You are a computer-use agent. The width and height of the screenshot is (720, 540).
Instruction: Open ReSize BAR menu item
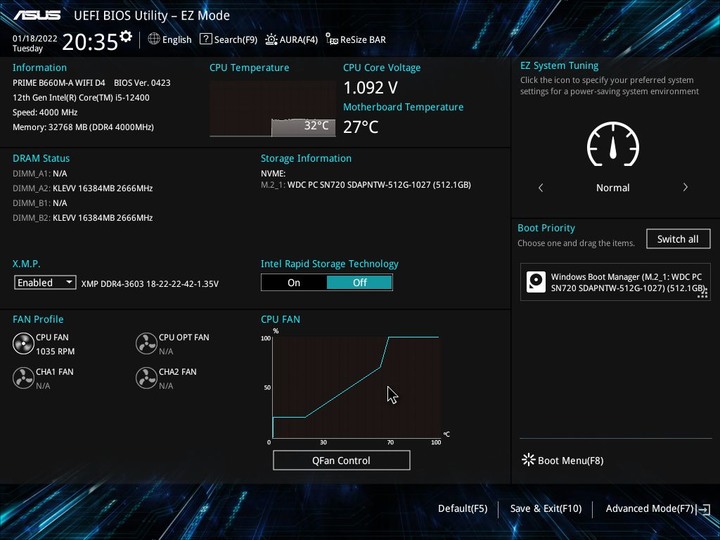point(363,39)
